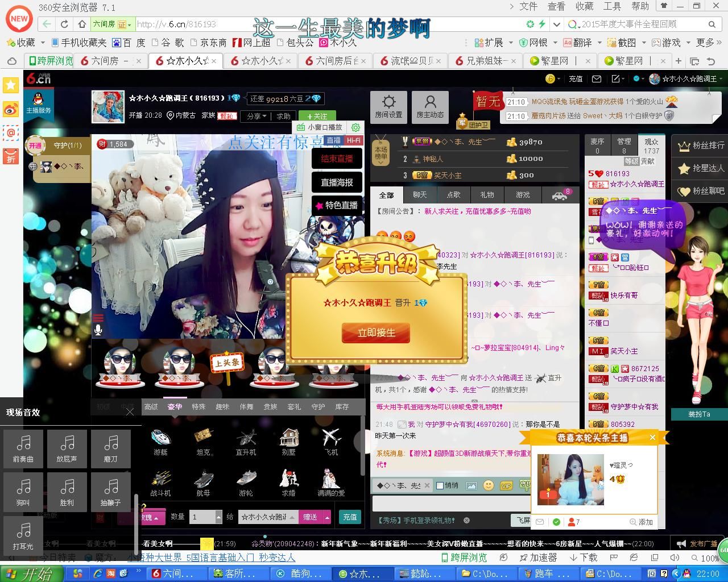Select the 游艇 yacht gift

pyautogui.click(x=161, y=442)
